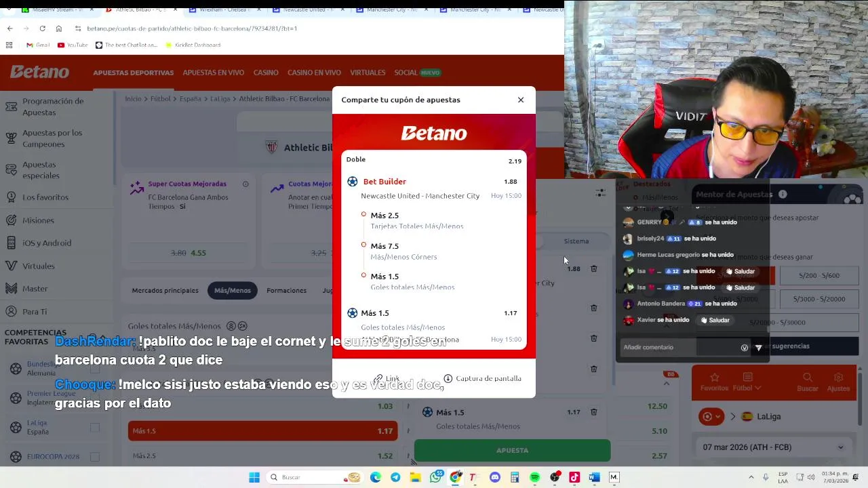This screenshot has height=488, width=868.
Task: Select the Más/Menos market tab
Action: tap(232, 290)
